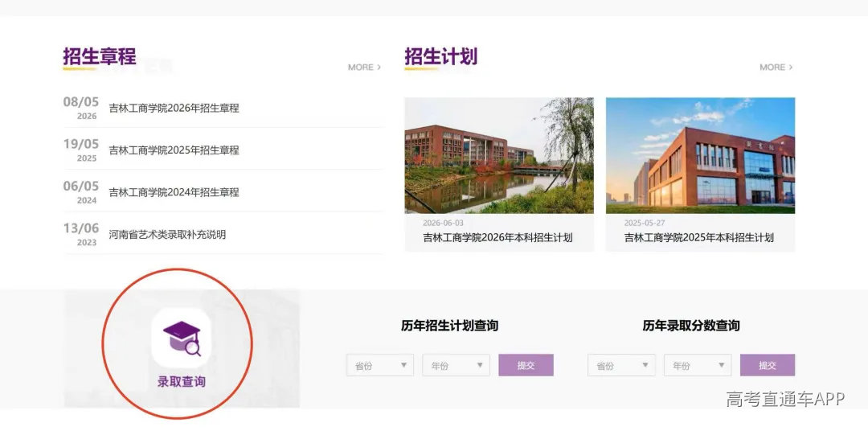Expand 省份 dropdown under 历年招生计划查询
Screen dimensions: 868x431
(x=380, y=366)
